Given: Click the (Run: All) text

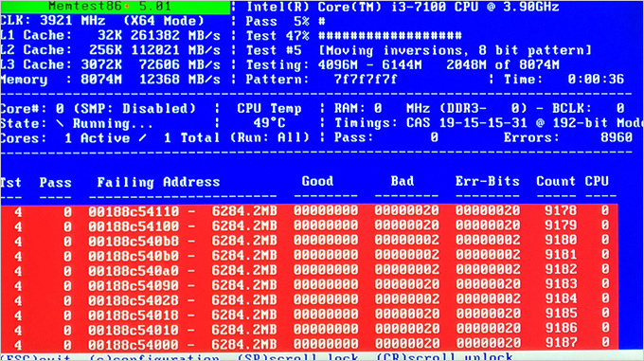Looking at the screenshot, I should pyautogui.click(x=269, y=137).
